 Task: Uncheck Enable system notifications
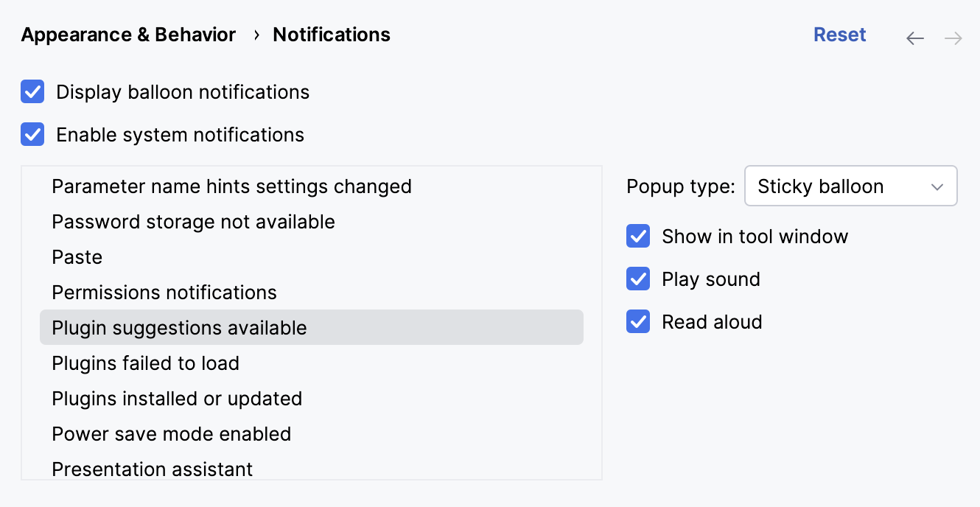[x=32, y=134]
